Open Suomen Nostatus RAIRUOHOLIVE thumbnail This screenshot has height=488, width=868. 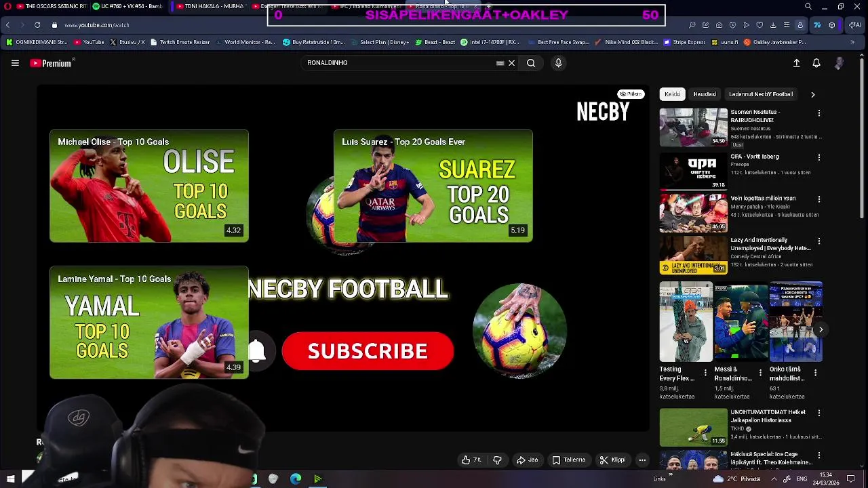tap(693, 127)
